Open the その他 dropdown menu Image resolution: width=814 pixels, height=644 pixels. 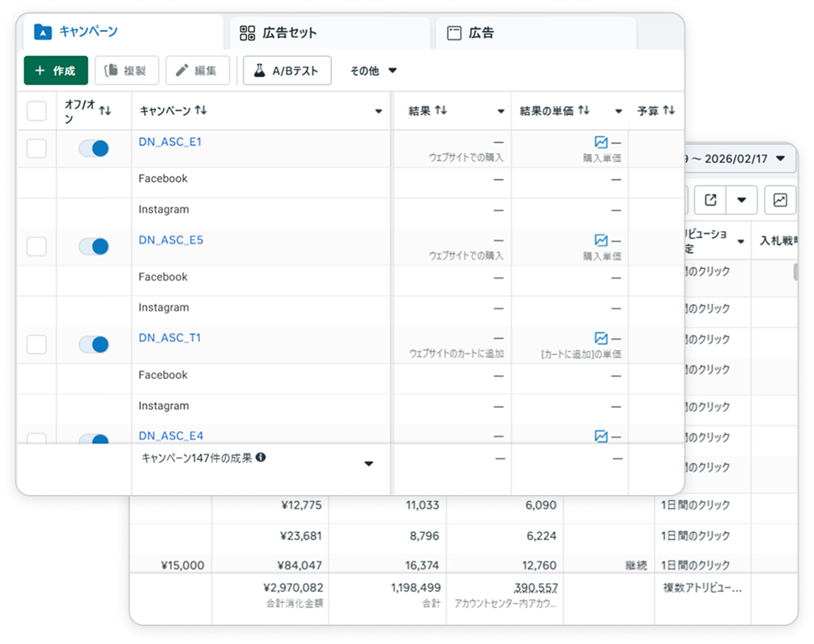click(x=373, y=70)
